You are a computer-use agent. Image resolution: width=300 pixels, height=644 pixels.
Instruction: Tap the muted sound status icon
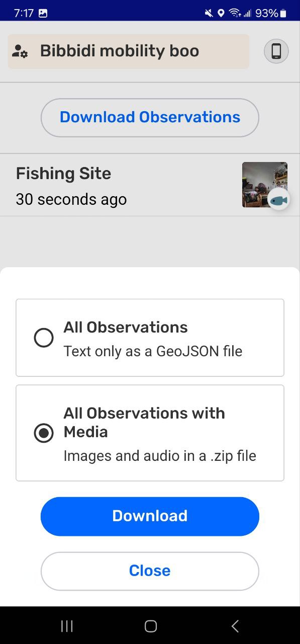click(209, 13)
